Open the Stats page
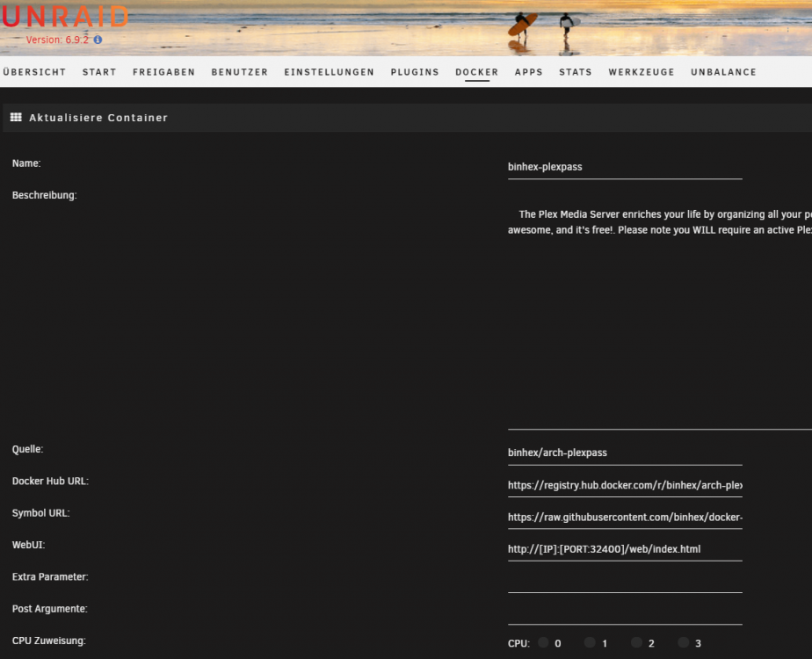 click(576, 72)
